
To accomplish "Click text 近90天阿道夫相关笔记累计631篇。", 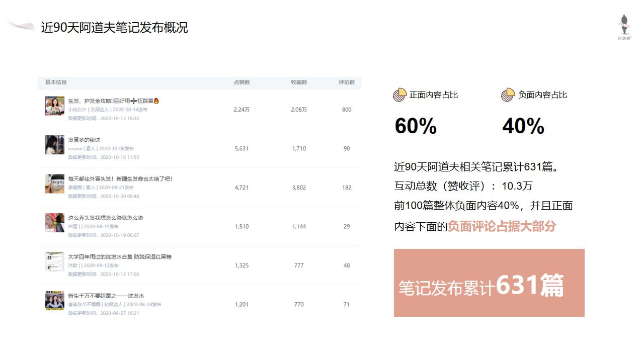I will pos(477,167).
